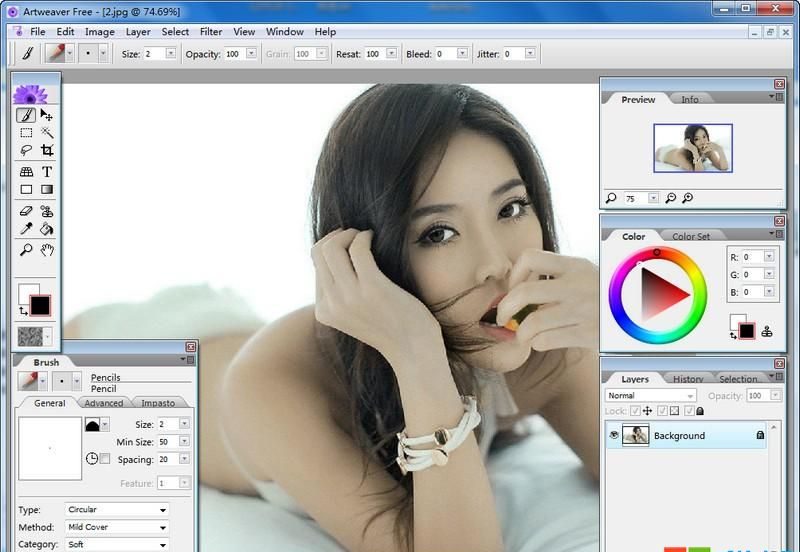Close the Color panel

pyautogui.click(x=779, y=221)
